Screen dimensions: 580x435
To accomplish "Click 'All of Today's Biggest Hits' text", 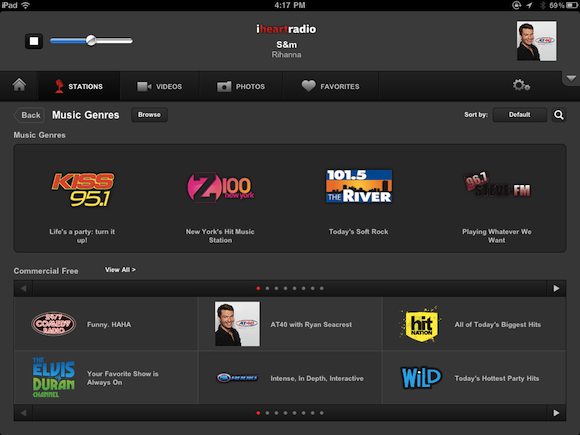I will 498,324.
